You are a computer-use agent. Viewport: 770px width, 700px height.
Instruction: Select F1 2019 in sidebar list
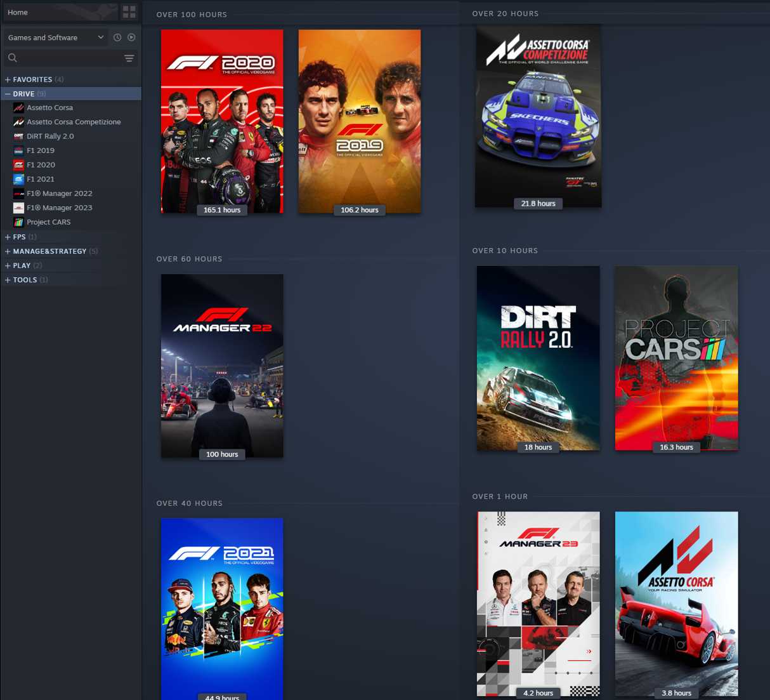(41, 150)
